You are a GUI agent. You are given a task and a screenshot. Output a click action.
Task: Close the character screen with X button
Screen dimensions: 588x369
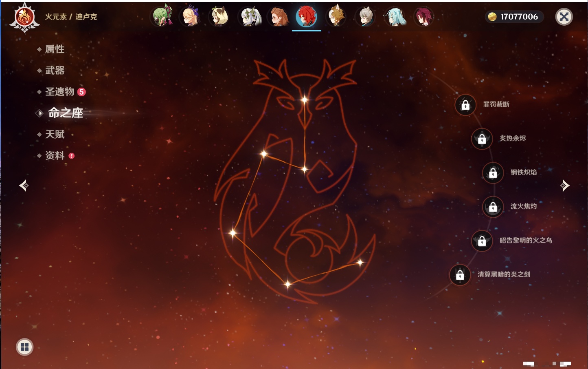coord(564,17)
